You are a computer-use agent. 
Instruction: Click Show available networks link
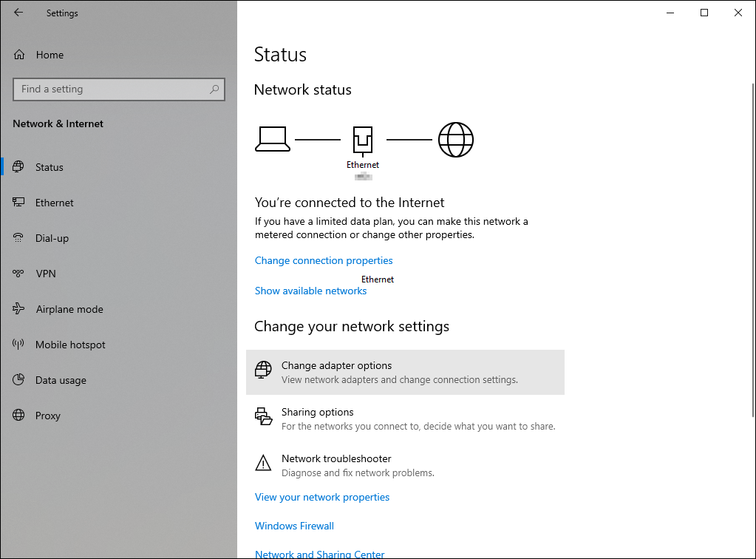coord(310,291)
